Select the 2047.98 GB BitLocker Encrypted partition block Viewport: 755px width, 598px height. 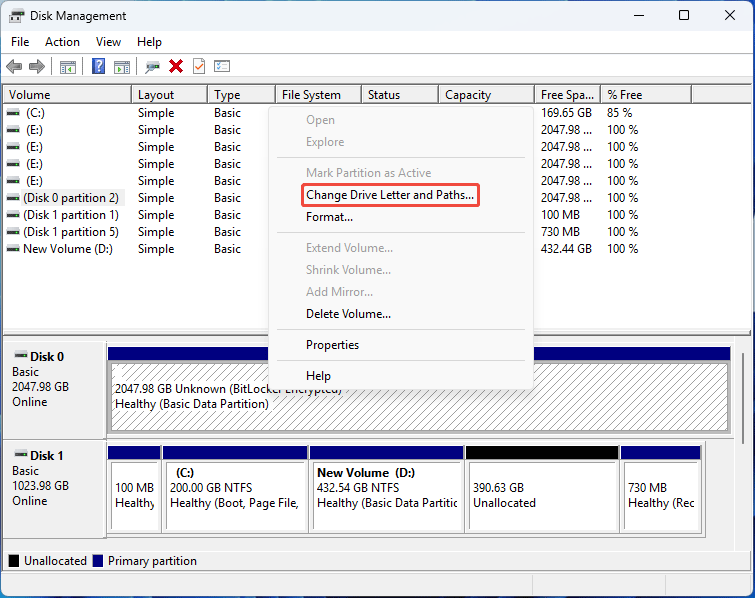point(419,396)
